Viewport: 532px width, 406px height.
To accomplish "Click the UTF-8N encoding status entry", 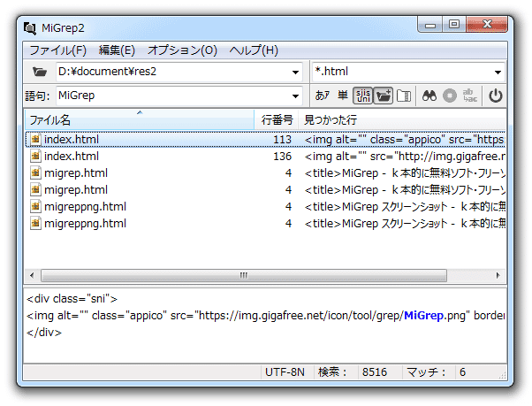I will point(285,372).
